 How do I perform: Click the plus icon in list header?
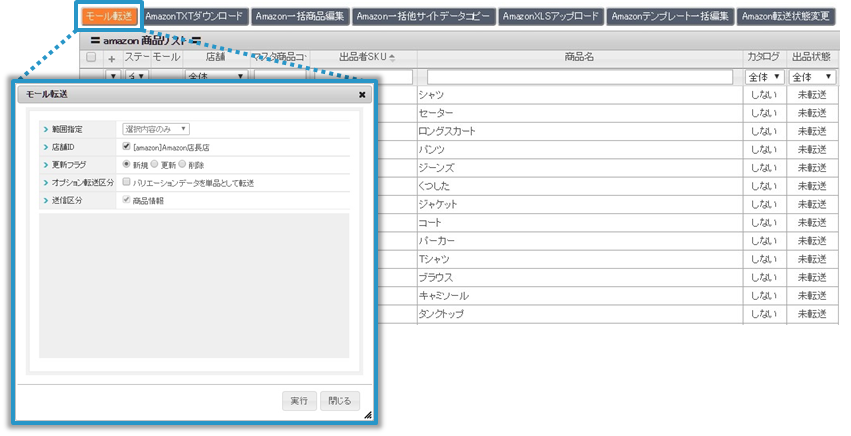(112, 58)
